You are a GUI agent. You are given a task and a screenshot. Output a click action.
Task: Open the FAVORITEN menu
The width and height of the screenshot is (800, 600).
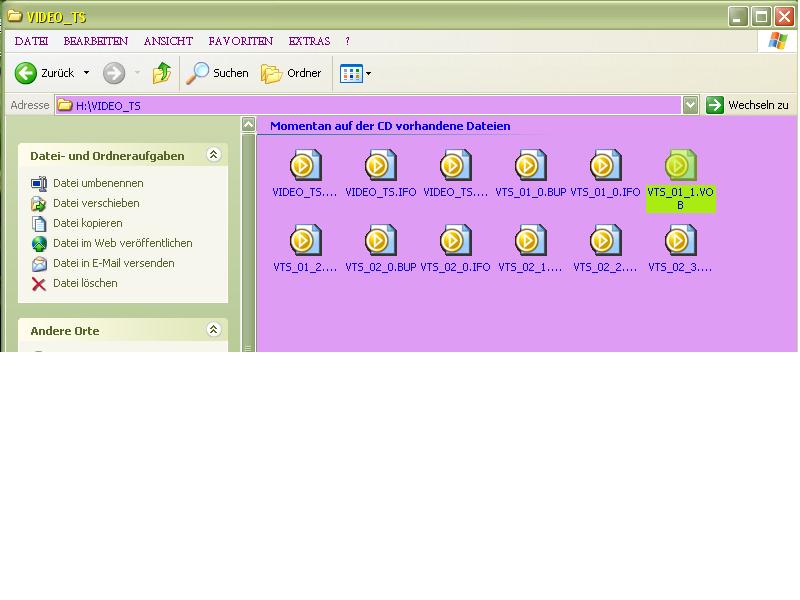240,41
